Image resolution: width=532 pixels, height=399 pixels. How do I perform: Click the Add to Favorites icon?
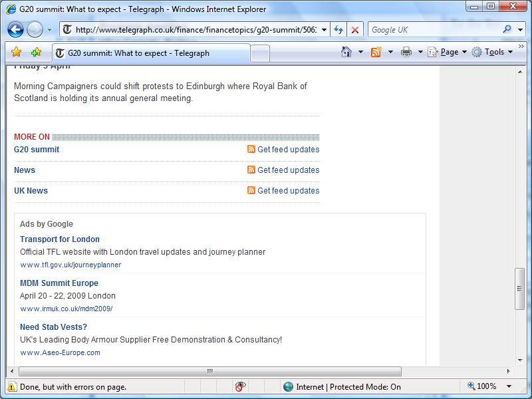point(36,53)
